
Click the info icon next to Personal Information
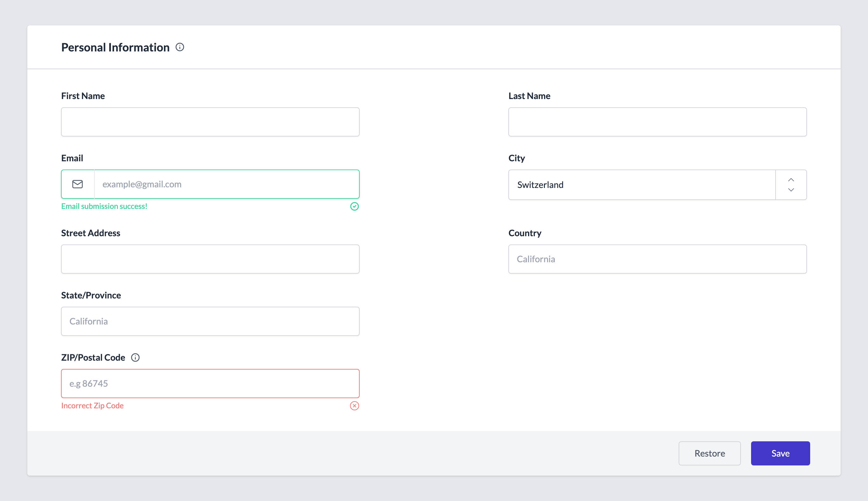click(x=180, y=47)
